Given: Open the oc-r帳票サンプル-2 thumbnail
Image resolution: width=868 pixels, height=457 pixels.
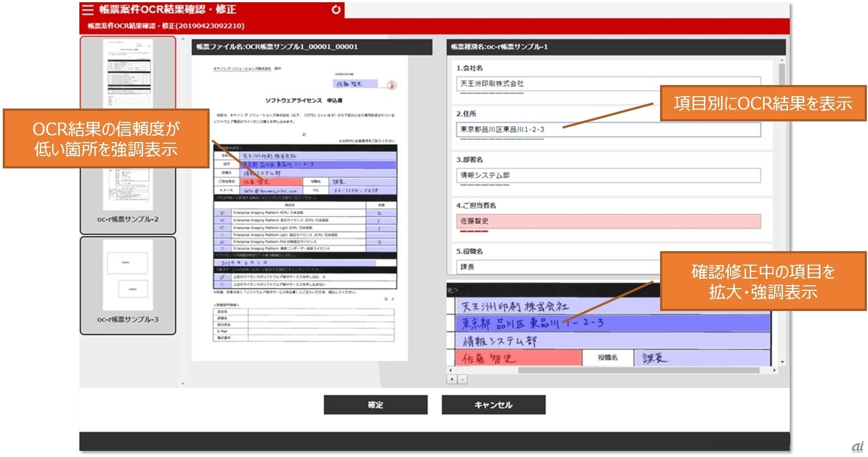Looking at the screenshot, I should (128, 200).
